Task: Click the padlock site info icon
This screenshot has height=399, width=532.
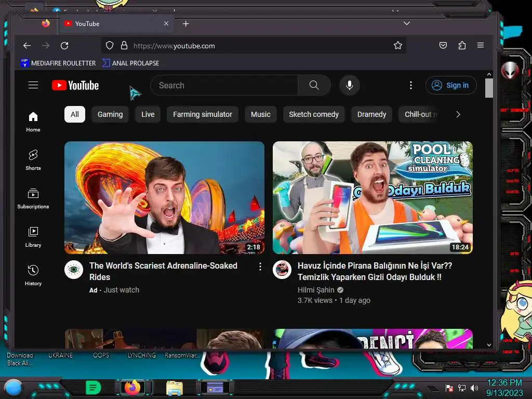Action: (124, 46)
